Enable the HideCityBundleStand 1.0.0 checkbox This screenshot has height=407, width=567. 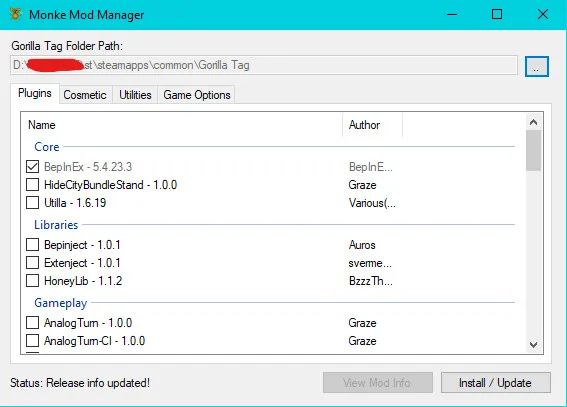(33, 185)
